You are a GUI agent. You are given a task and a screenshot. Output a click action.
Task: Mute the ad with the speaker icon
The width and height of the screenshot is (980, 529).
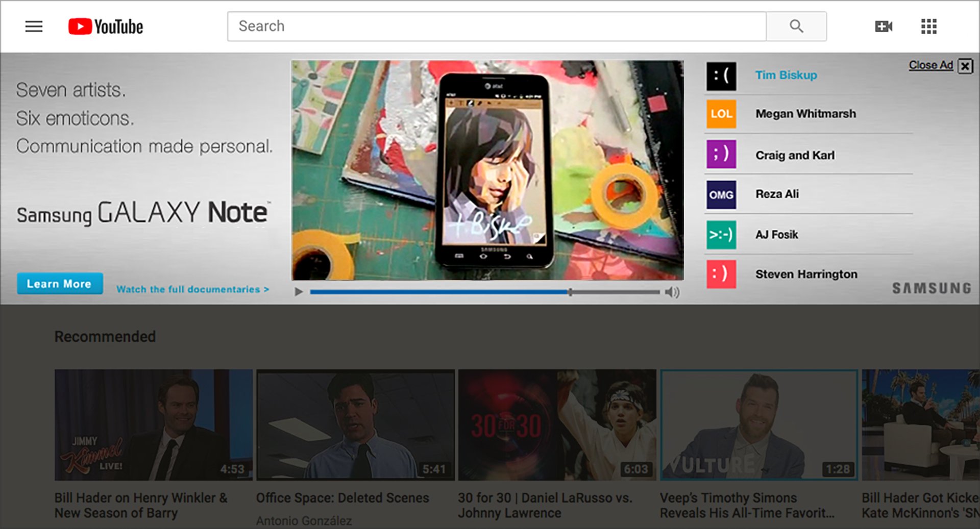point(672,292)
